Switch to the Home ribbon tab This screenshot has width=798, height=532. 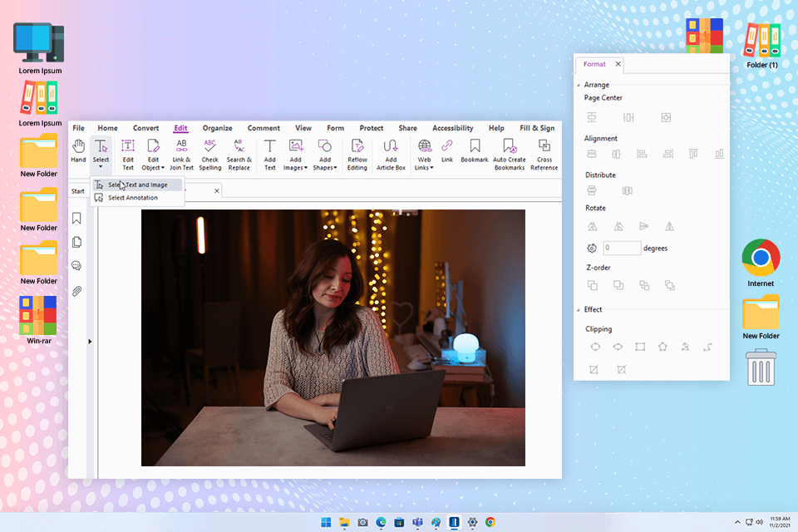point(107,128)
